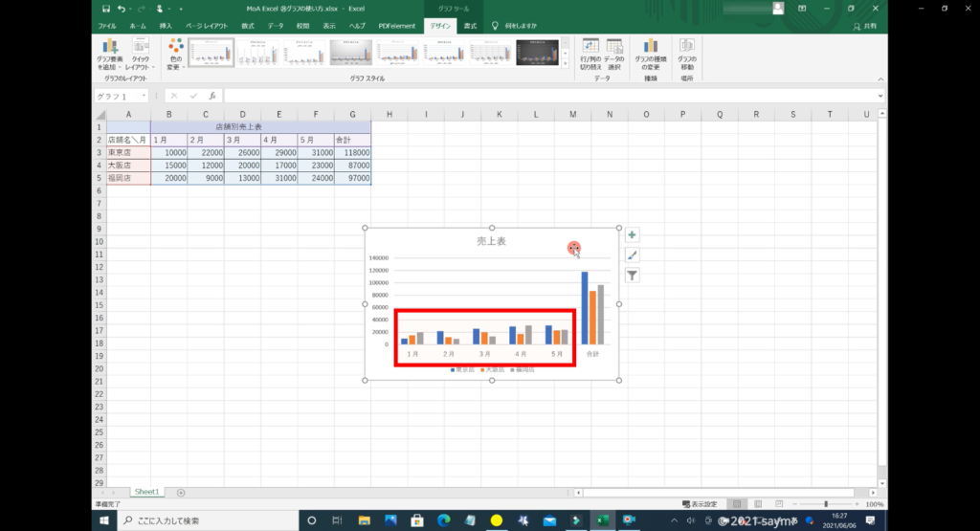Switch to the 書式 (Format) tab
The width and height of the screenshot is (980, 531).
471,26
